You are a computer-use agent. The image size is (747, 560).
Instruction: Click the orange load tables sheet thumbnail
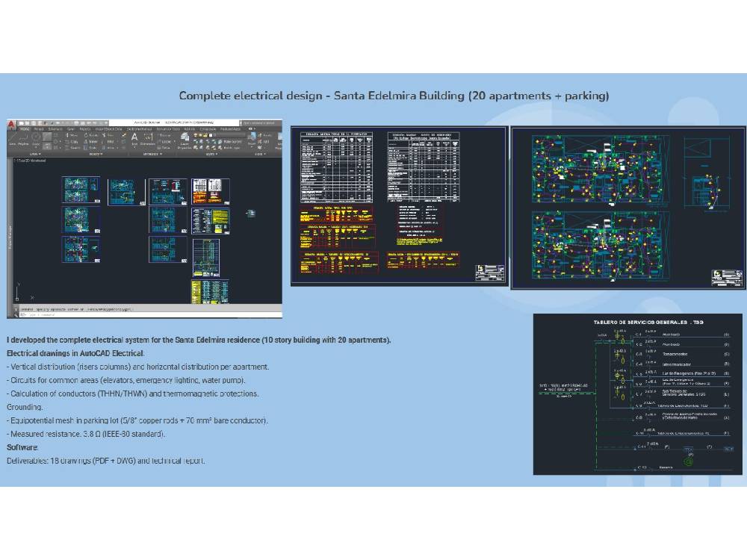pos(210,191)
